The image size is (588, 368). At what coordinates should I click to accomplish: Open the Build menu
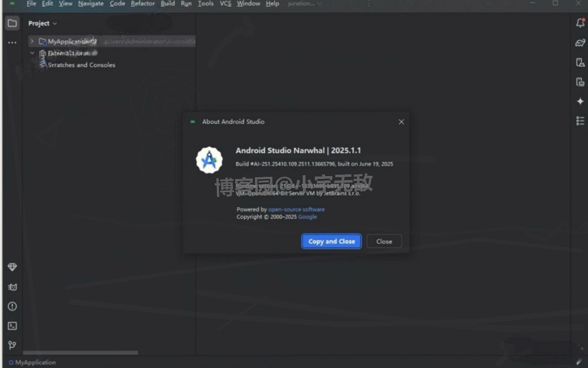pos(167,4)
